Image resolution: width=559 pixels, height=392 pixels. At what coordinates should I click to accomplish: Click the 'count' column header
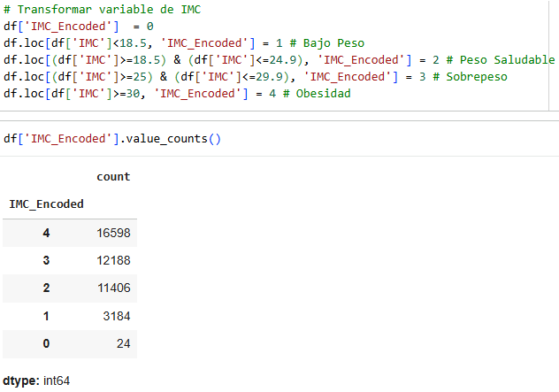[113, 177]
